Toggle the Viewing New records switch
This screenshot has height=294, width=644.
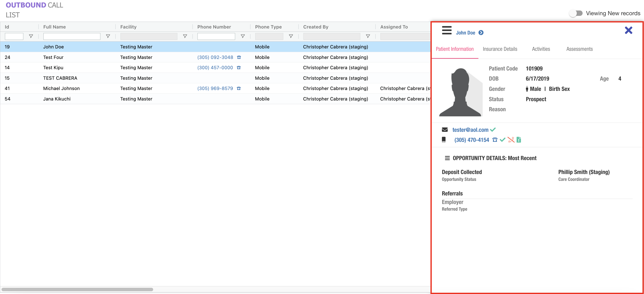coord(576,13)
